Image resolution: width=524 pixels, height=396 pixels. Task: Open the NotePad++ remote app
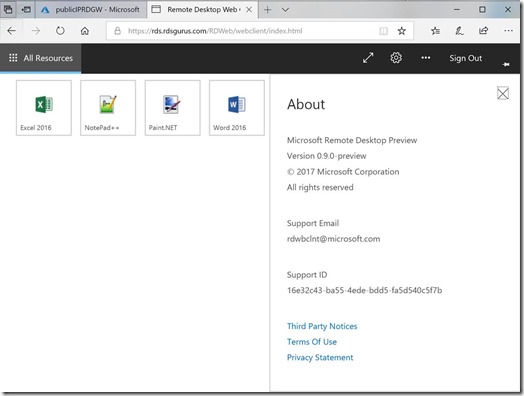coord(108,108)
